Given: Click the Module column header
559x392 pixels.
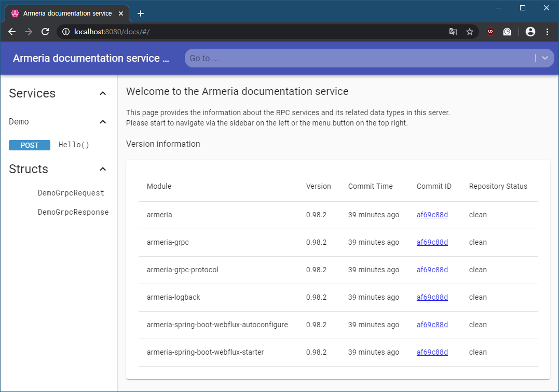Looking at the screenshot, I should (x=159, y=186).
